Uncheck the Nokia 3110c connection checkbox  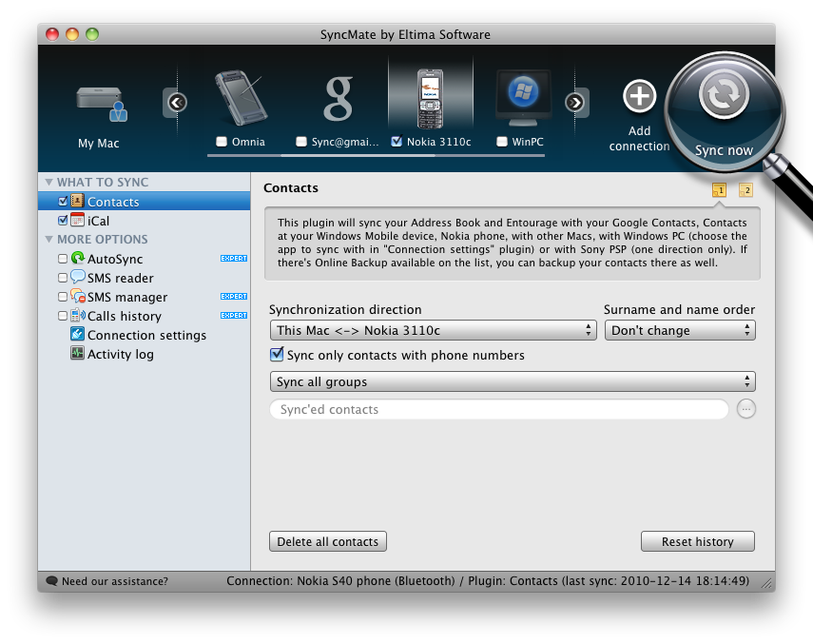click(x=397, y=141)
